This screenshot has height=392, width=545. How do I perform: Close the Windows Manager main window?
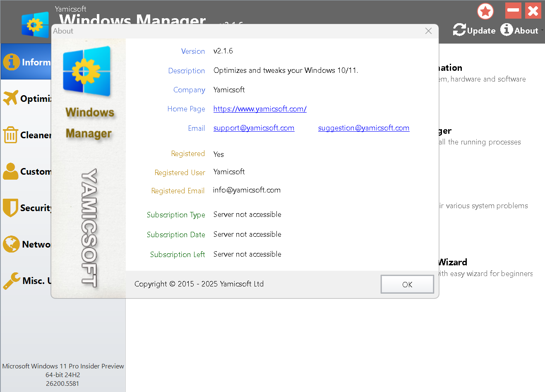tap(533, 10)
